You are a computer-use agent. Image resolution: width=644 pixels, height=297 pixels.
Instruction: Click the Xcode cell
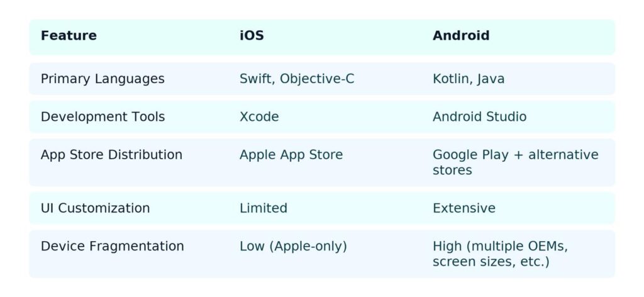[259, 117]
